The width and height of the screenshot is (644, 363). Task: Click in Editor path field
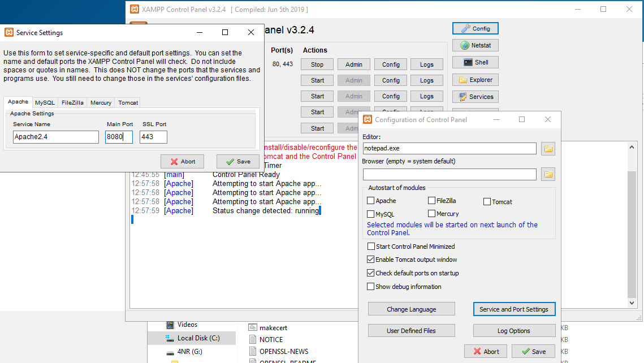449,148
